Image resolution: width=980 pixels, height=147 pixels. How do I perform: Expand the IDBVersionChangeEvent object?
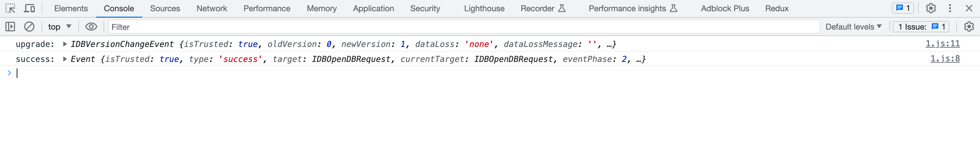65,44
